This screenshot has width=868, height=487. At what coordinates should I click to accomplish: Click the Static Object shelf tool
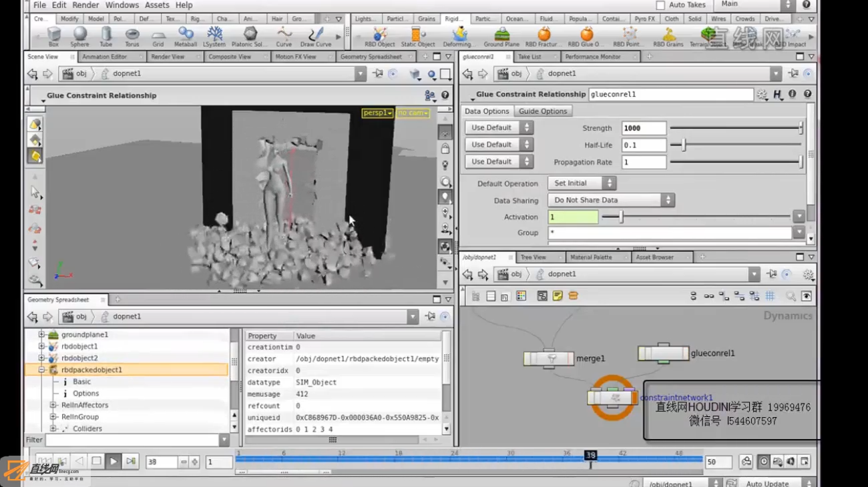418,37
